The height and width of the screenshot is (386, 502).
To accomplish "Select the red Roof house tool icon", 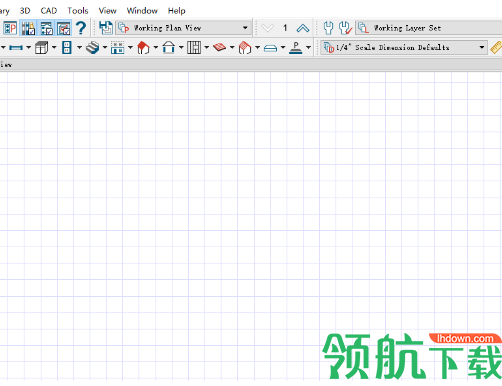I will tap(143, 48).
